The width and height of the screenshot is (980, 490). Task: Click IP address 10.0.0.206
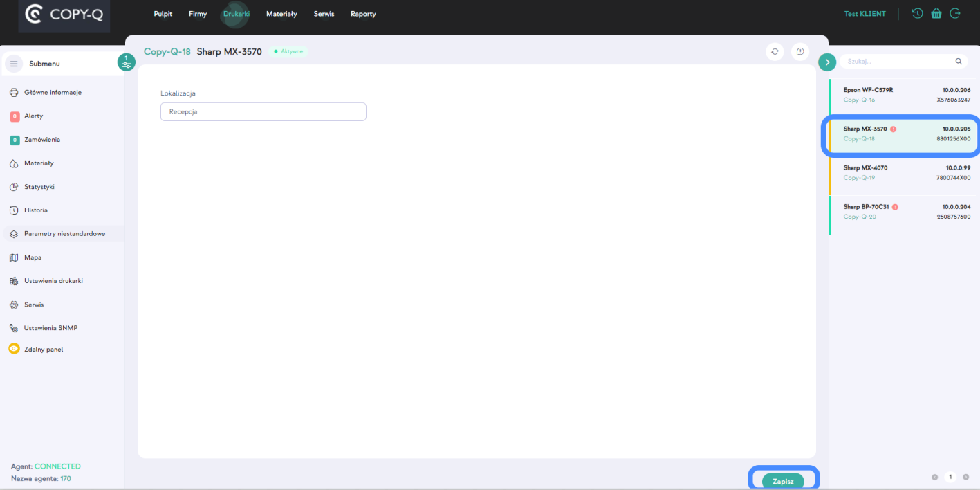click(x=956, y=90)
